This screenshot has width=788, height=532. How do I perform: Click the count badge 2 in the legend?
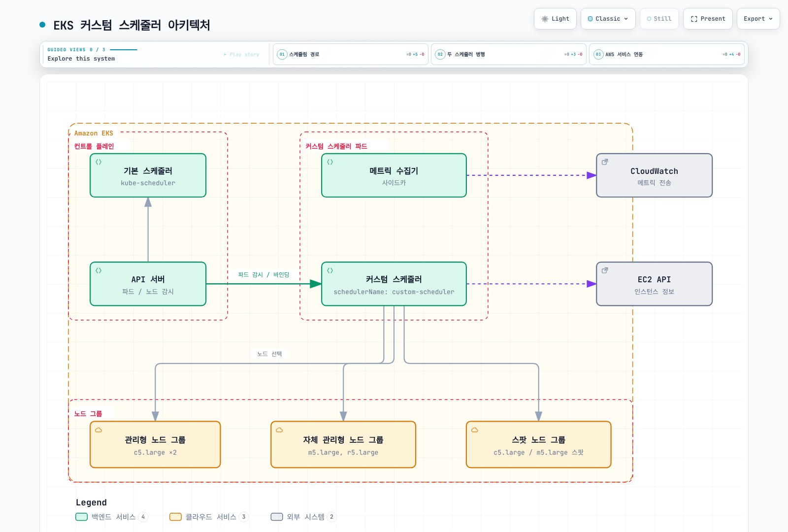(332, 517)
